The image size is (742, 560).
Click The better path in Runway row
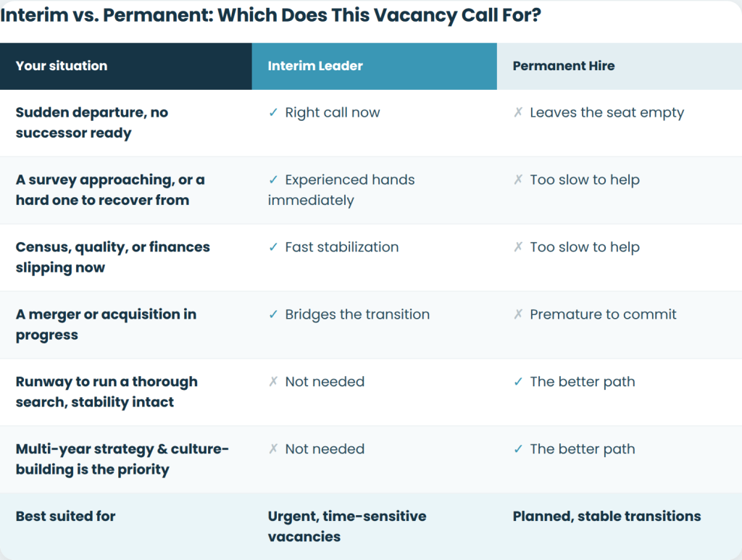click(583, 382)
